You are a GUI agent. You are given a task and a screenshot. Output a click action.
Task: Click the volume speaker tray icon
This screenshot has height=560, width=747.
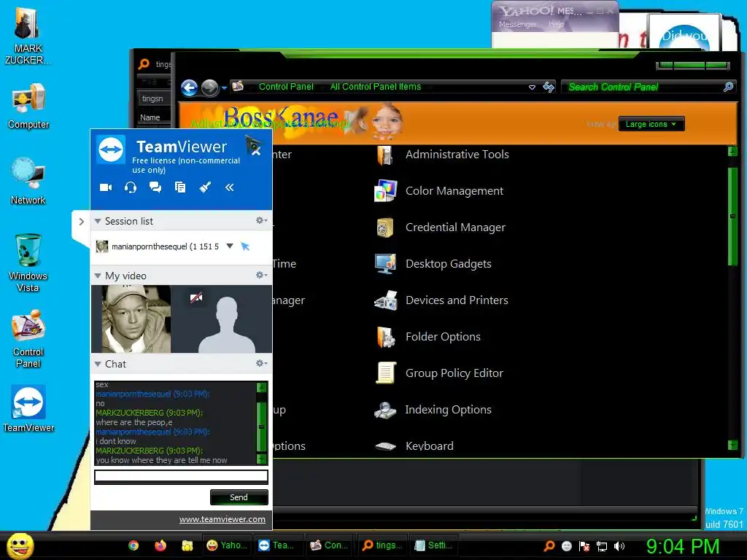tap(619, 546)
